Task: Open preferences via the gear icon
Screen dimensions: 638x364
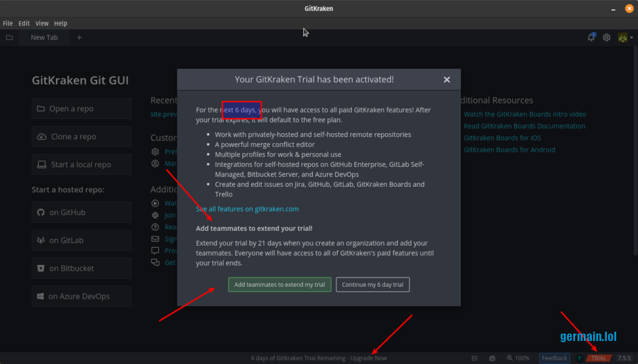Action: tap(606, 37)
